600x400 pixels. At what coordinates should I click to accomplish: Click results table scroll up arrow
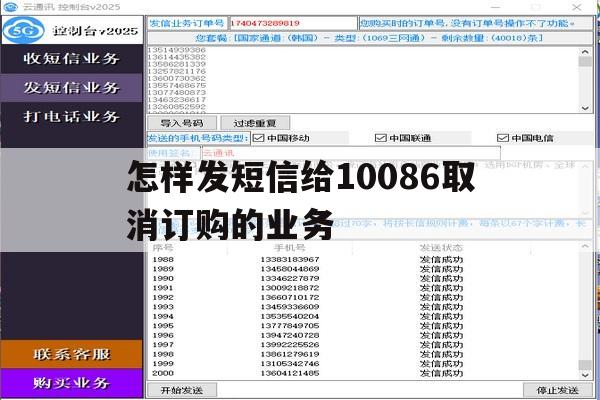coord(585,247)
